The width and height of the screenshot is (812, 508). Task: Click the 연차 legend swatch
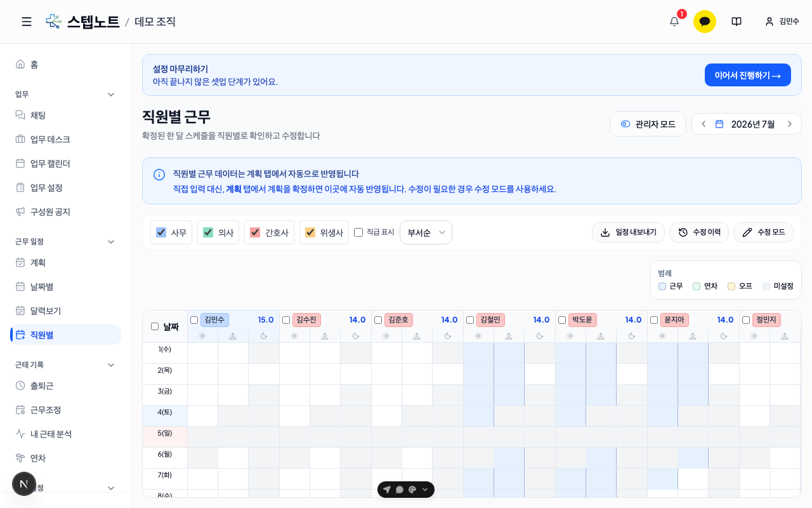click(697, 286)
